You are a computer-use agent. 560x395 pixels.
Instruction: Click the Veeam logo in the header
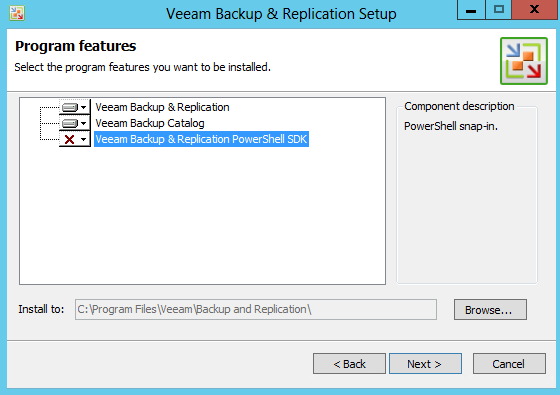tap(524, 61)
